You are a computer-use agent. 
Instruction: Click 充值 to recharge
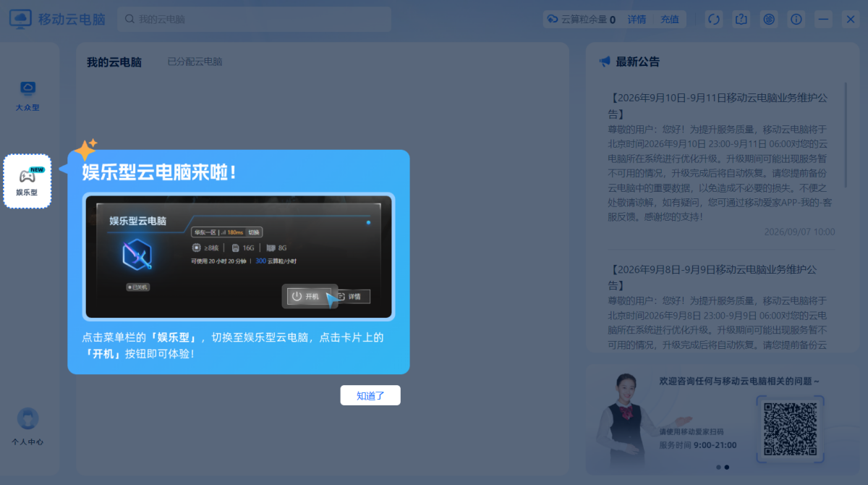(670, 20)
